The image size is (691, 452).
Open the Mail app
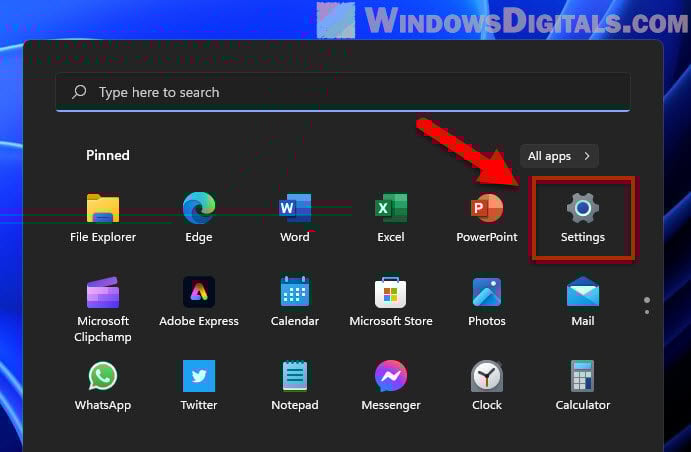tap(583, 302)
